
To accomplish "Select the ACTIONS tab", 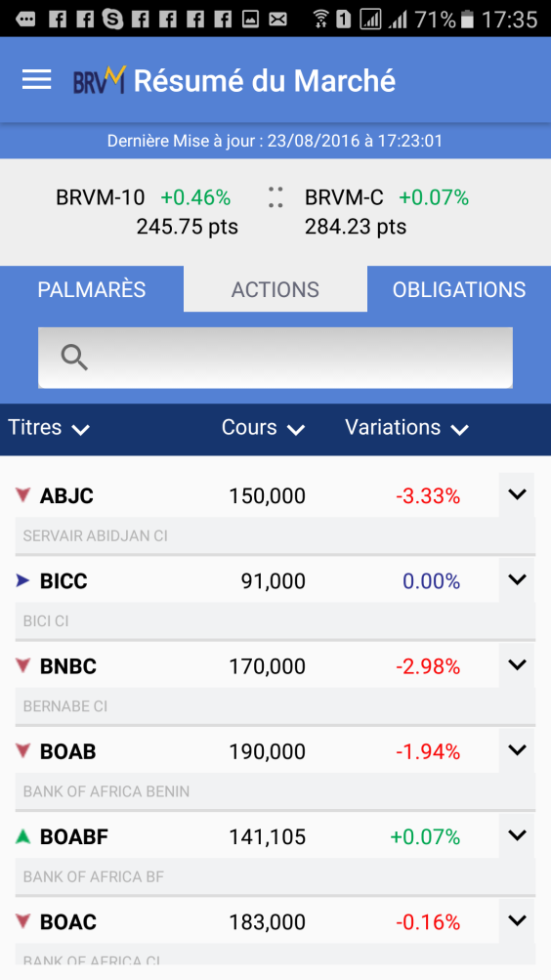I will (275, 289).
